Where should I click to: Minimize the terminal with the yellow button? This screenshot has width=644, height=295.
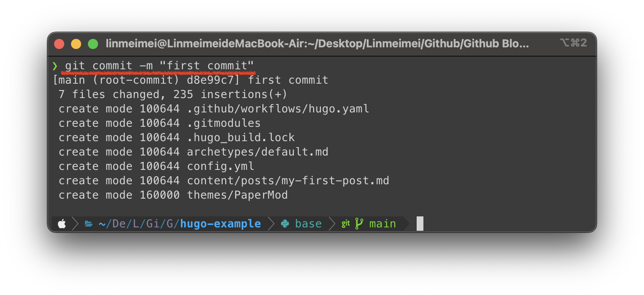(x=76, y=44)
